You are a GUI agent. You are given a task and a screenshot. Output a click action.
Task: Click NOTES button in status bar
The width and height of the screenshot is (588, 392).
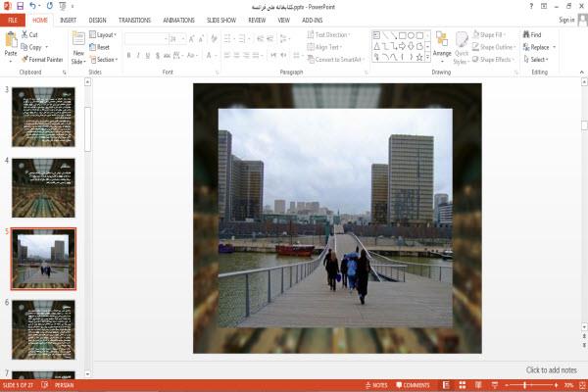point(376,385)
